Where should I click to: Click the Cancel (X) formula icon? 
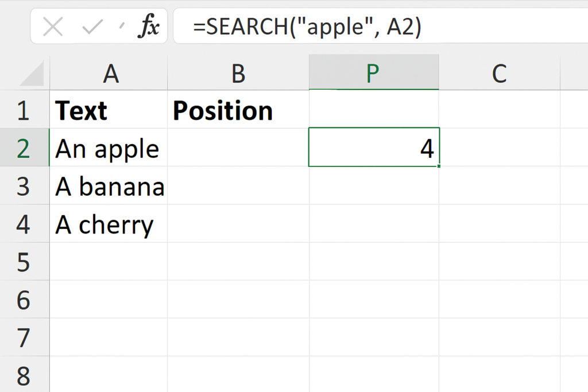tap(53, 27)
